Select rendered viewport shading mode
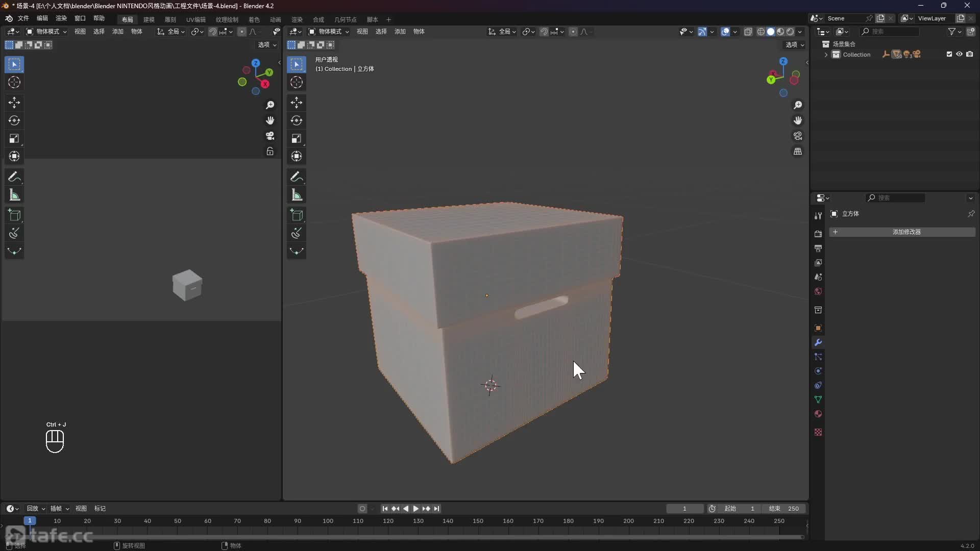980x551 pixels. (x=790, y=32)
